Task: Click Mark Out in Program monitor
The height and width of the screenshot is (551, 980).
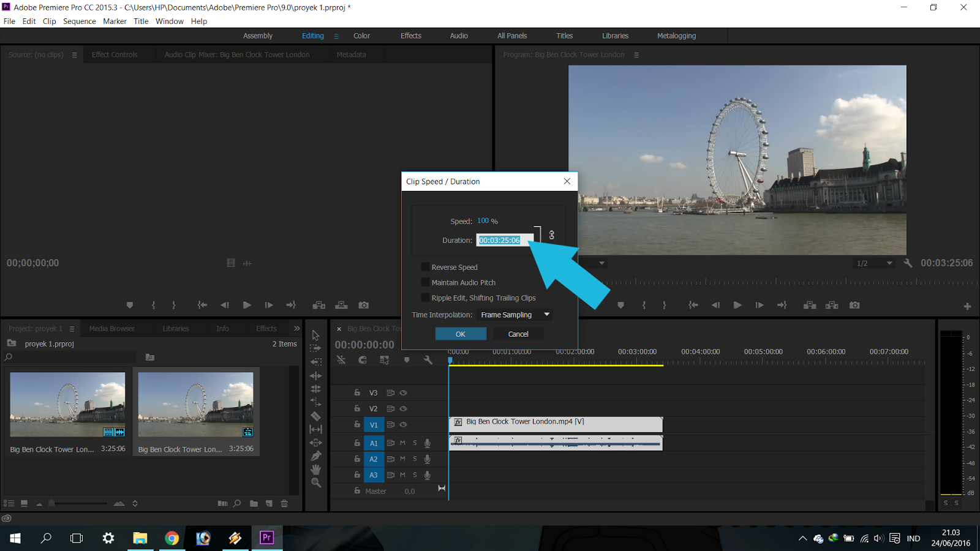Action: (x=665, y=305)
